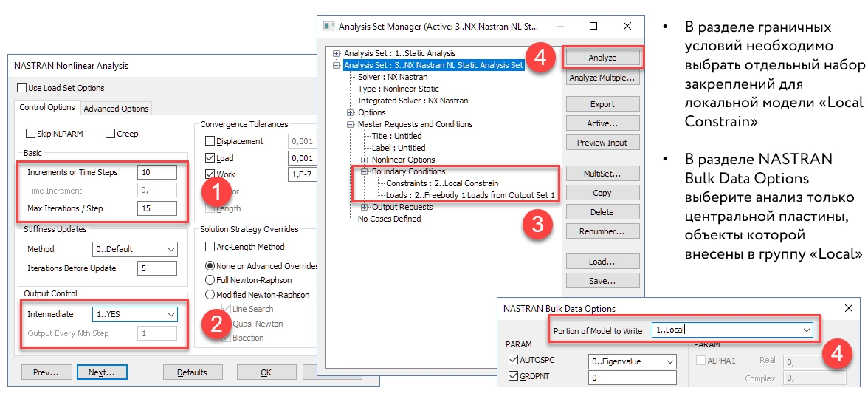Select Modified Newton-Raphson strategy

pyautogui.click(x=210, y=294)
